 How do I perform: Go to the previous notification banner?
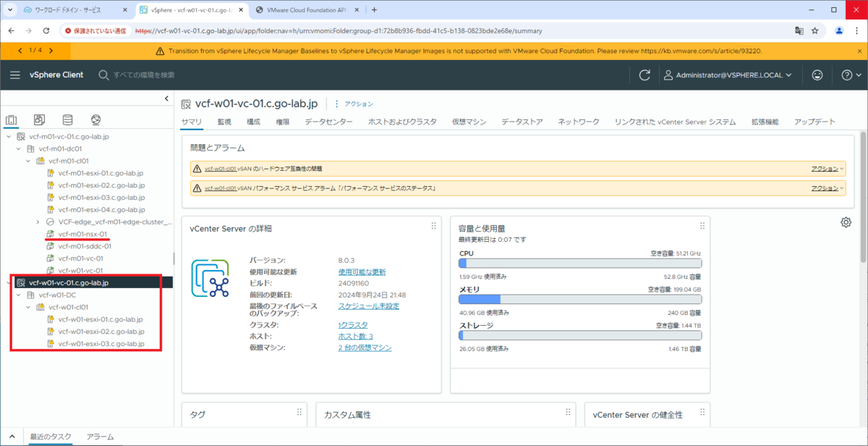click(20, 51)
